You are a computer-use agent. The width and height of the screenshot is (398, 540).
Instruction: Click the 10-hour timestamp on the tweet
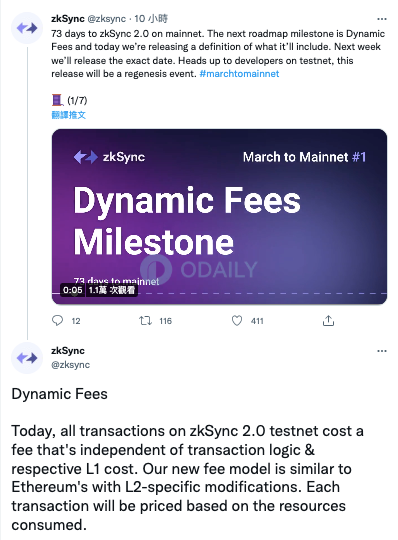click(x=151, y=19)
